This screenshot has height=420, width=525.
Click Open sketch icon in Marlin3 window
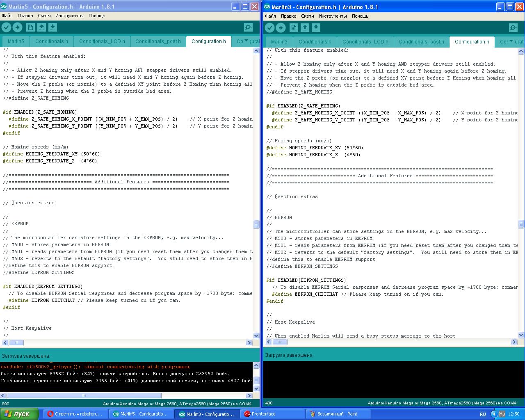(x=305, y=28)
